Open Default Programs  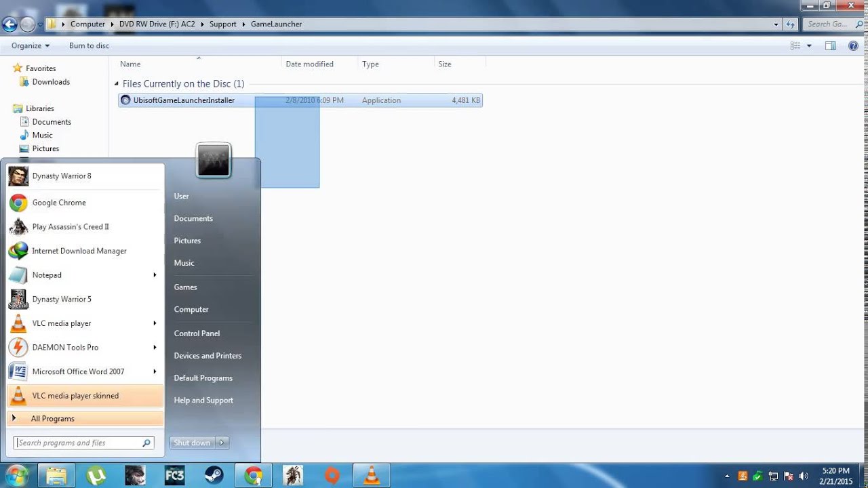pos(203,378)
